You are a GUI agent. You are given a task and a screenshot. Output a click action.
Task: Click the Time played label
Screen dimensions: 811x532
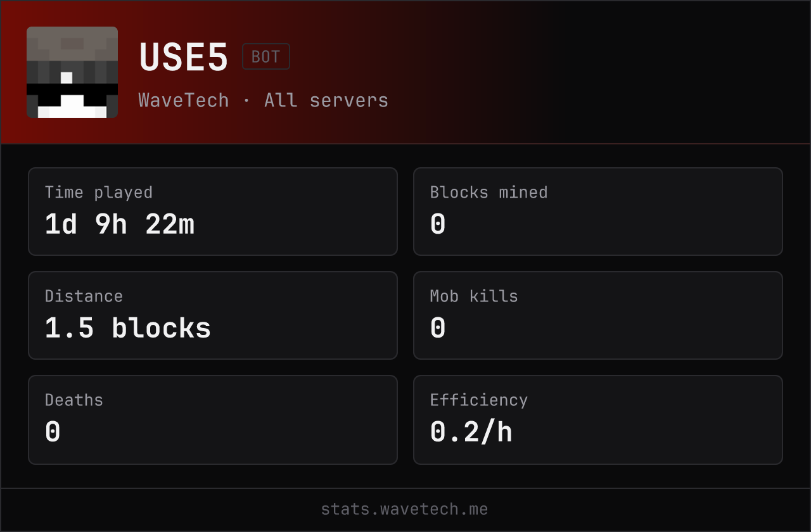tap(99, 192)
